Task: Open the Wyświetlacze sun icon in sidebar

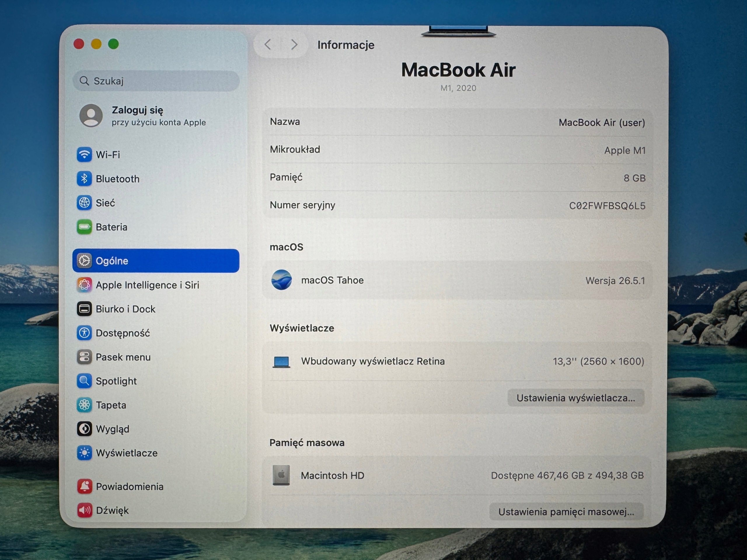Action: coord(84,453)
